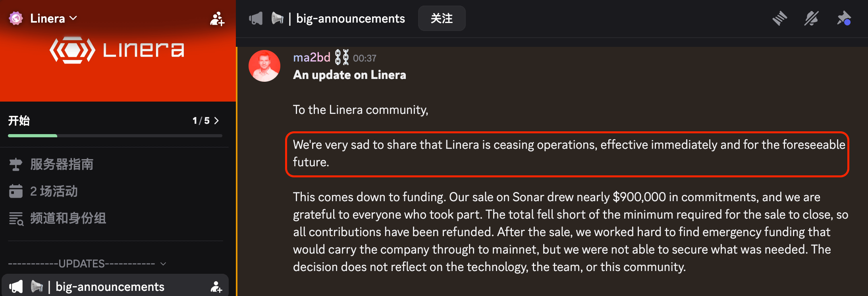
Task: Click the signpost icon beside 服务器指南
Action: coord(15,164)
